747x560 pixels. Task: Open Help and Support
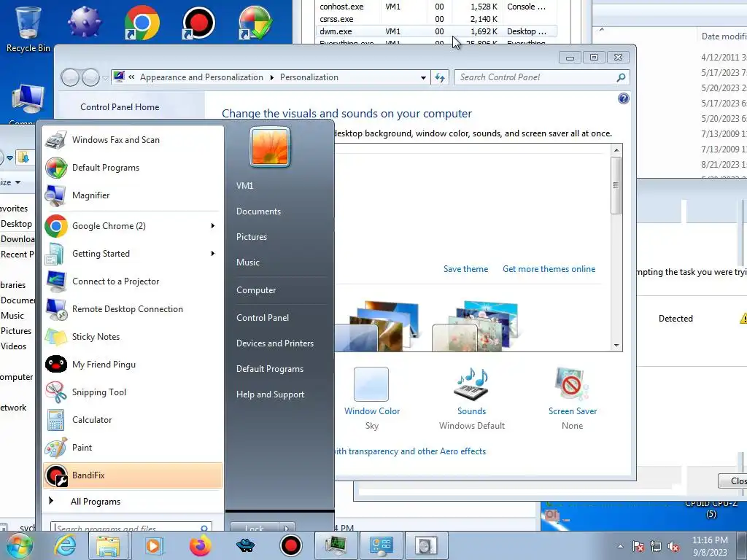coord(271,394)
